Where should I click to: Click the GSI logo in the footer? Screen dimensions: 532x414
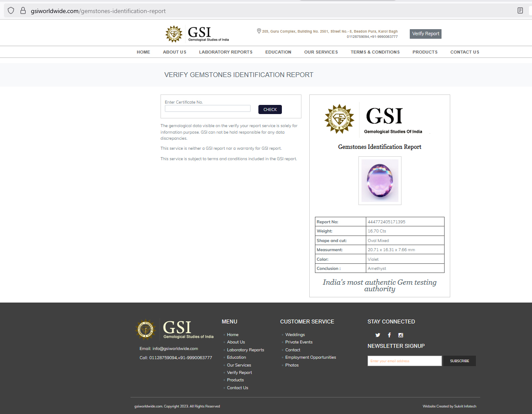pos(174,330)
